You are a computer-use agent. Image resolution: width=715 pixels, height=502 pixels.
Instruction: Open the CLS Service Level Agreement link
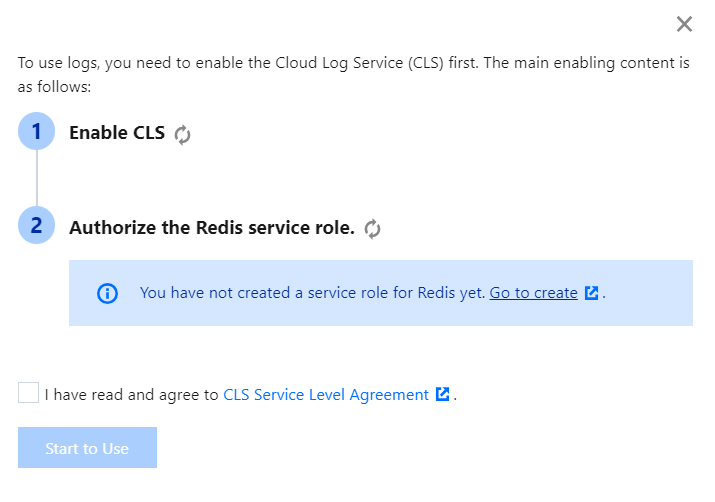[326, 394]
